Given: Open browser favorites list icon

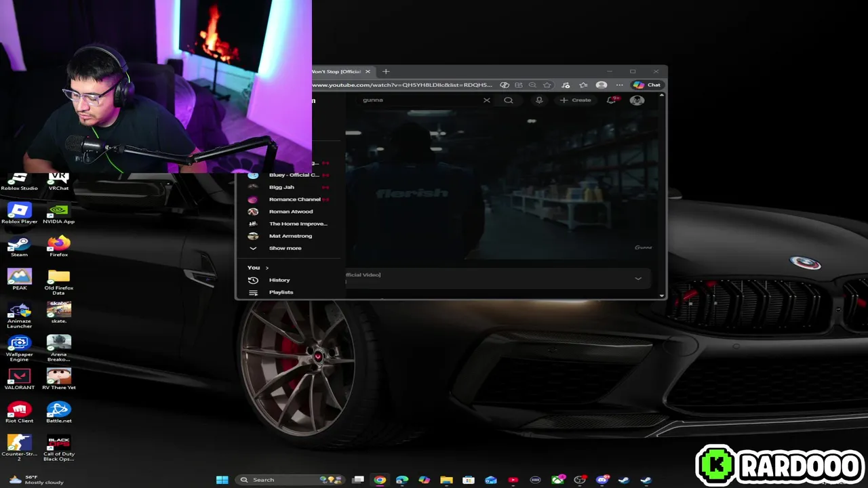Looking at the screenshot, I should click(583, 85).
